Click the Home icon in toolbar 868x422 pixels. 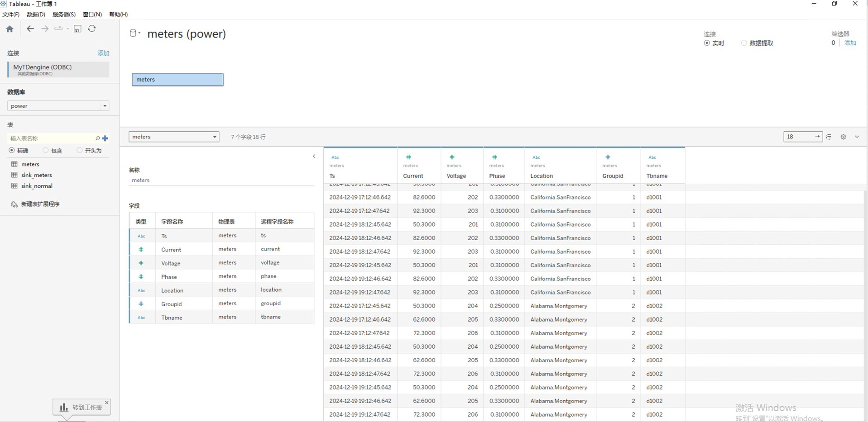(10, 29)
